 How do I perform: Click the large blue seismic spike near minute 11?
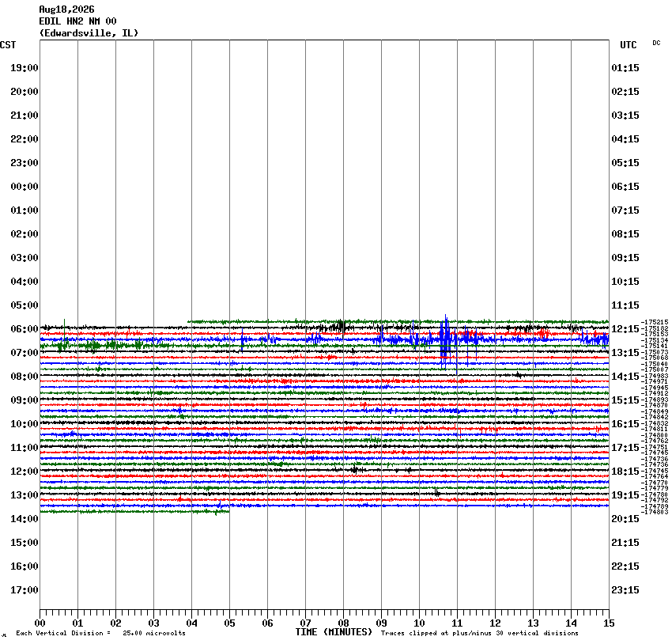(446, 341)
